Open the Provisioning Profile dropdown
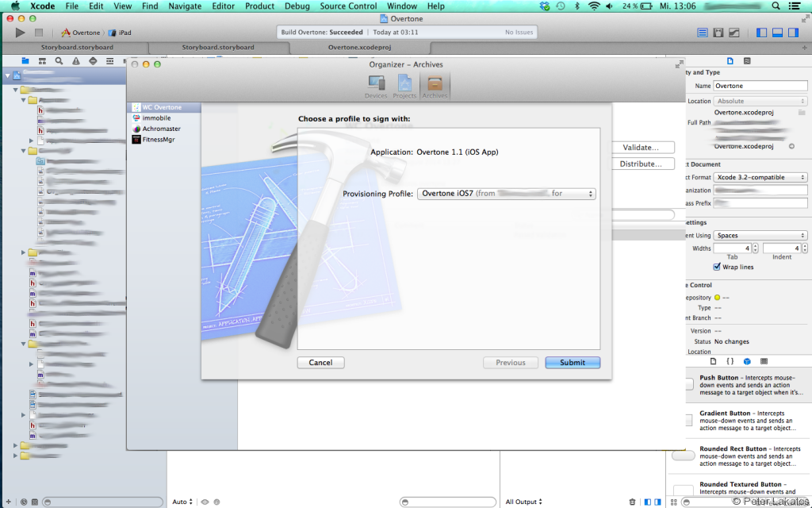This screenshot has width=812, height=508. [507, 194]
